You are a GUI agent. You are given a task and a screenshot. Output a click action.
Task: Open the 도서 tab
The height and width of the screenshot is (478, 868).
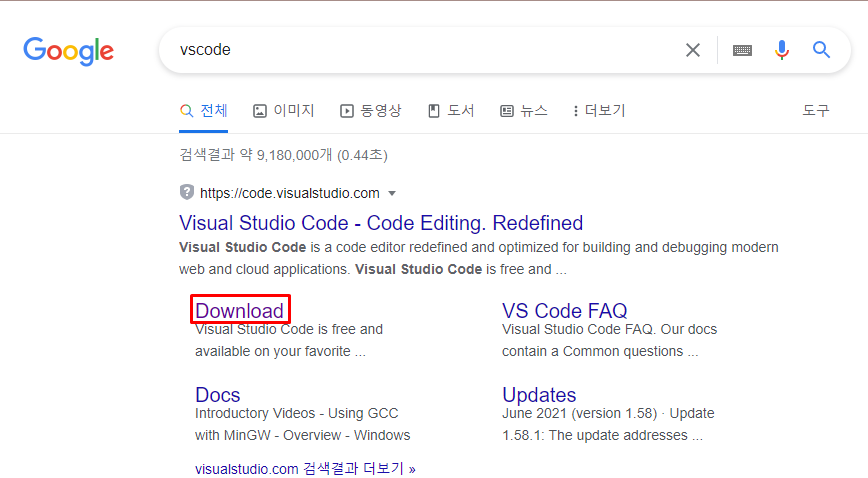(x=451, y=111)
